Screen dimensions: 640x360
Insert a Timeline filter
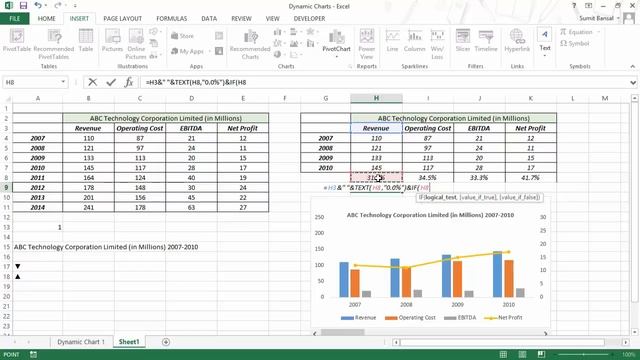pos(486,41)
